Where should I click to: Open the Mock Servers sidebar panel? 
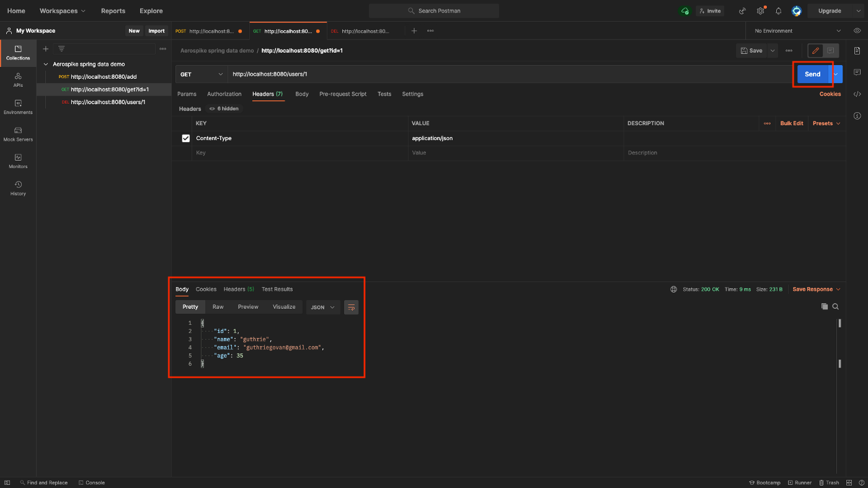click(x=18, y=134)
